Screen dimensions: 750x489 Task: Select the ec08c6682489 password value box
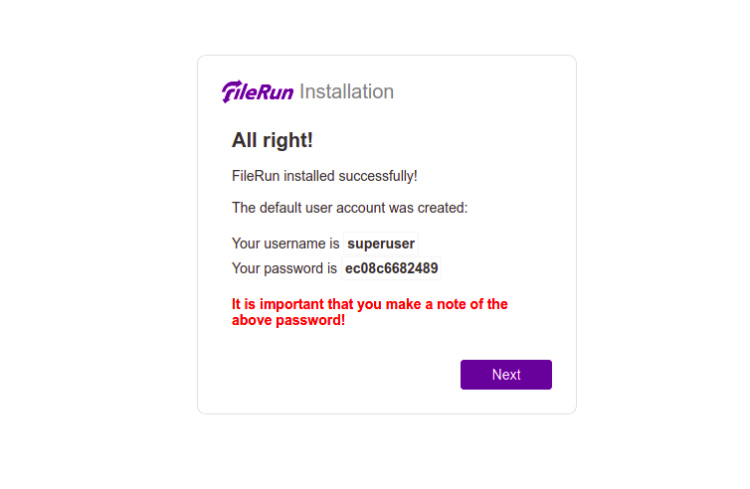tap(391, 268)
